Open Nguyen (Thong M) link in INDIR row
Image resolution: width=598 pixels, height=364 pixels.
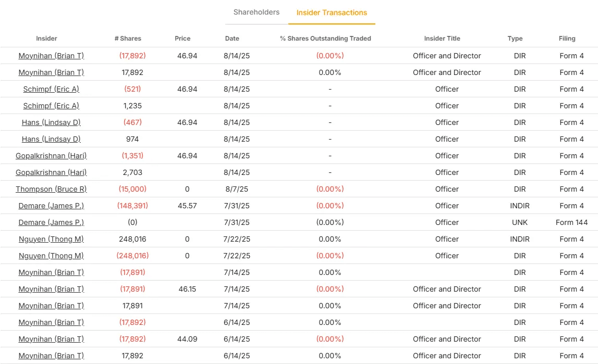point(51,239)
